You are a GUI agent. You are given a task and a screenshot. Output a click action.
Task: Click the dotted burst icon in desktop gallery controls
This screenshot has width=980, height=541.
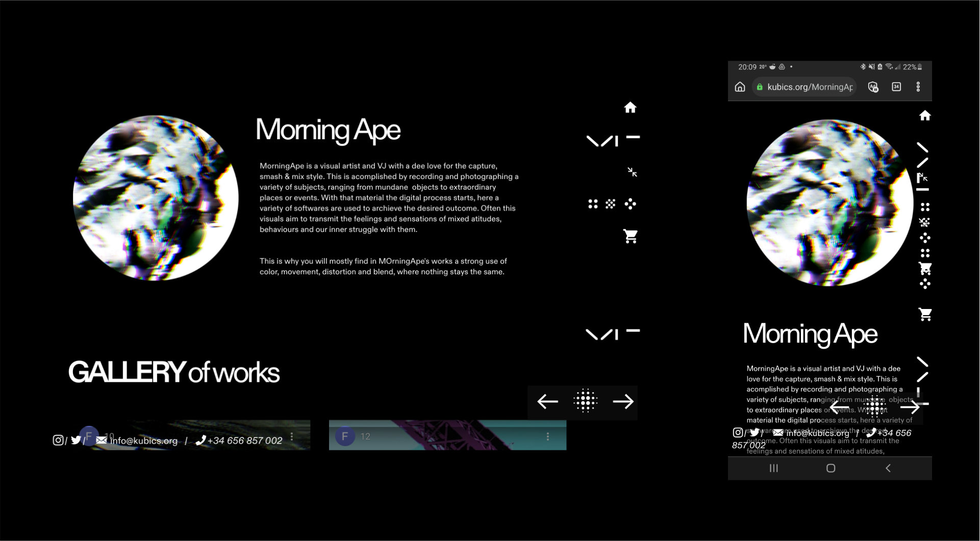pos(585,401)
